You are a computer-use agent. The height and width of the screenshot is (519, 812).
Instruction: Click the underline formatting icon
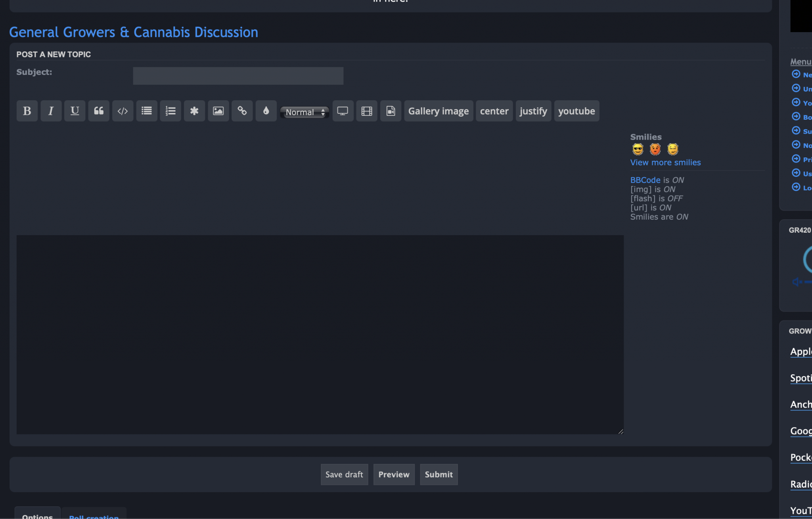pyautogui.click(x=75, y=111)
